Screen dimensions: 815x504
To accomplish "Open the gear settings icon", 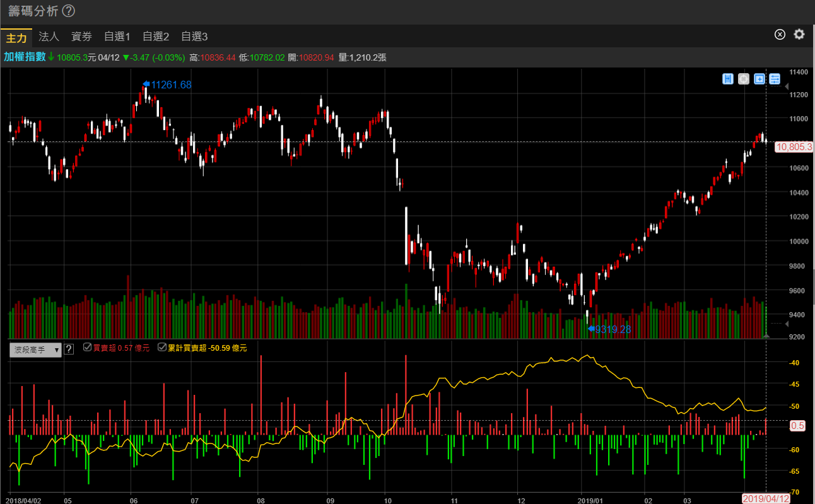I will point(799,35).
